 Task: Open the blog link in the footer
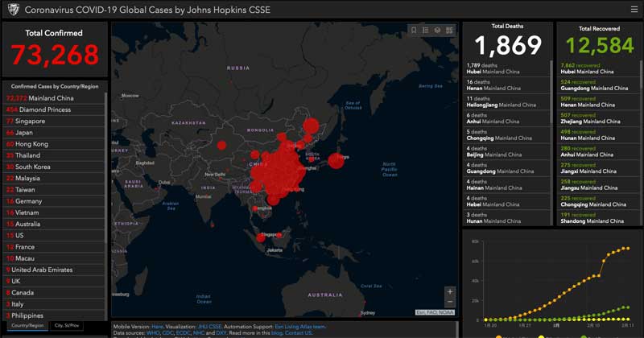277,332
